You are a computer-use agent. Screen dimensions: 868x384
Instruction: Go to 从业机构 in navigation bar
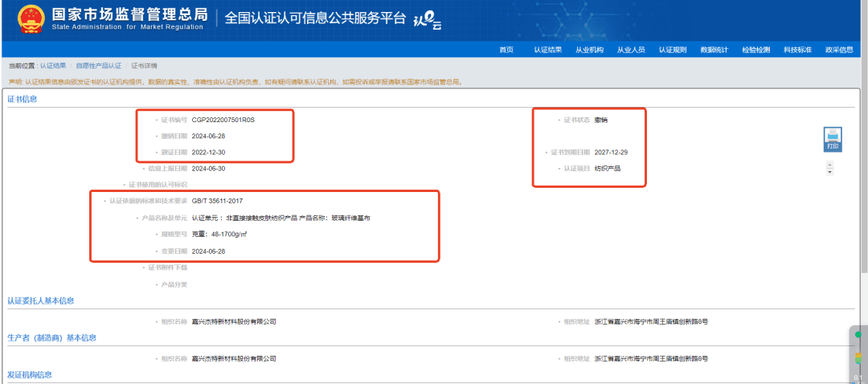point(589,50)
